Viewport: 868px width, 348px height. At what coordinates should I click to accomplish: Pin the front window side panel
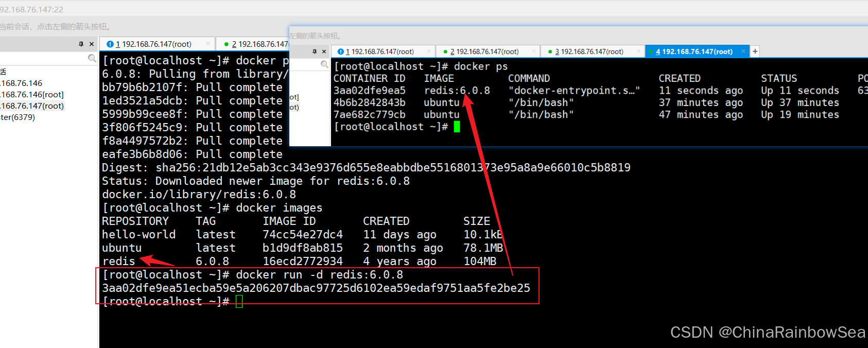click(x=315, y=51)
